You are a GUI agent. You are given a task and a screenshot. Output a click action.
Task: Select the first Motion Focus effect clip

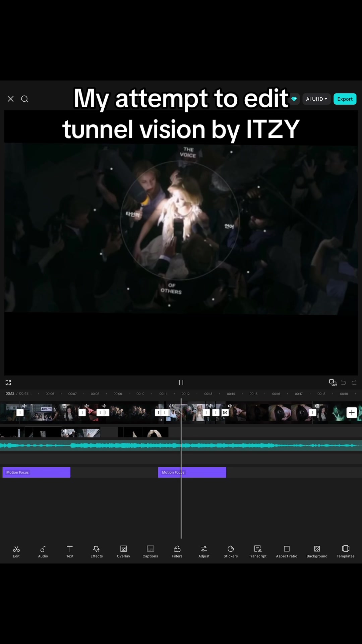pos(37,472)
